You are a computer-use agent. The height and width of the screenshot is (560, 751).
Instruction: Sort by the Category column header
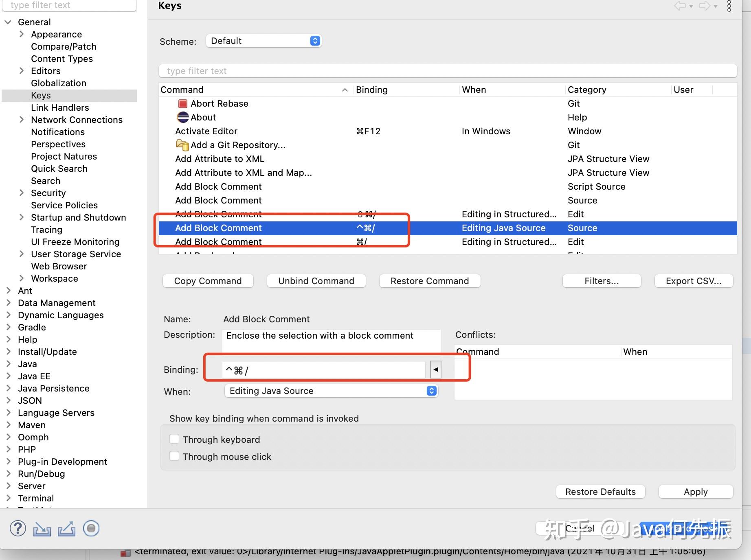(618, 90)
